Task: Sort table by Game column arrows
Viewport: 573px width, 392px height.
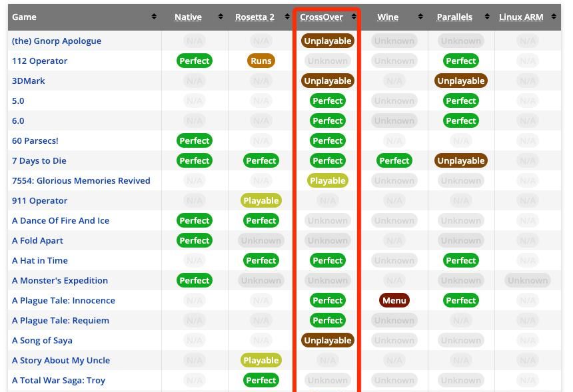Action: pyautogui.click(x=154, y=17)
